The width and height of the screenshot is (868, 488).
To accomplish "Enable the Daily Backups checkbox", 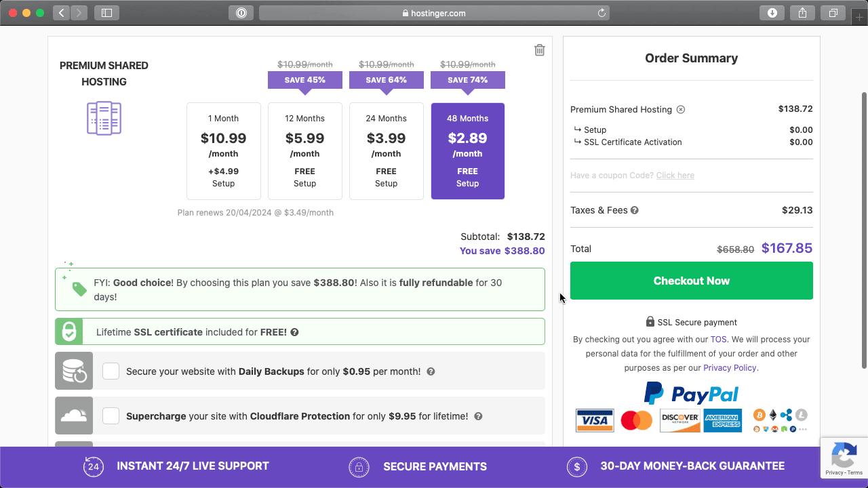I will [x=111, y=371].
